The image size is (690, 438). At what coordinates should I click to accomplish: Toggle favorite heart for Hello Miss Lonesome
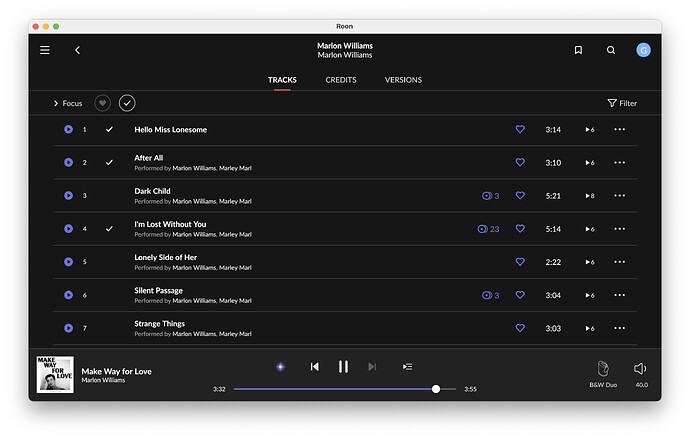pyautogui.click(x=520, y=130)
